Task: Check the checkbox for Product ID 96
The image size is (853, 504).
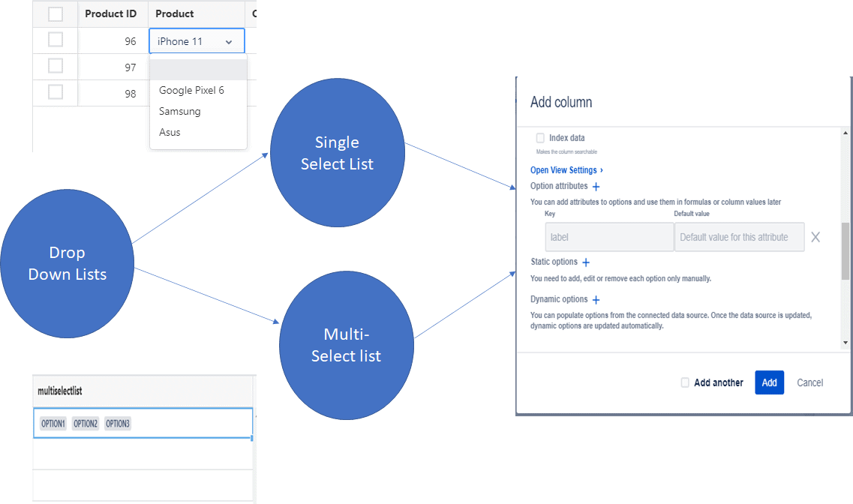Action: [55, 40]
